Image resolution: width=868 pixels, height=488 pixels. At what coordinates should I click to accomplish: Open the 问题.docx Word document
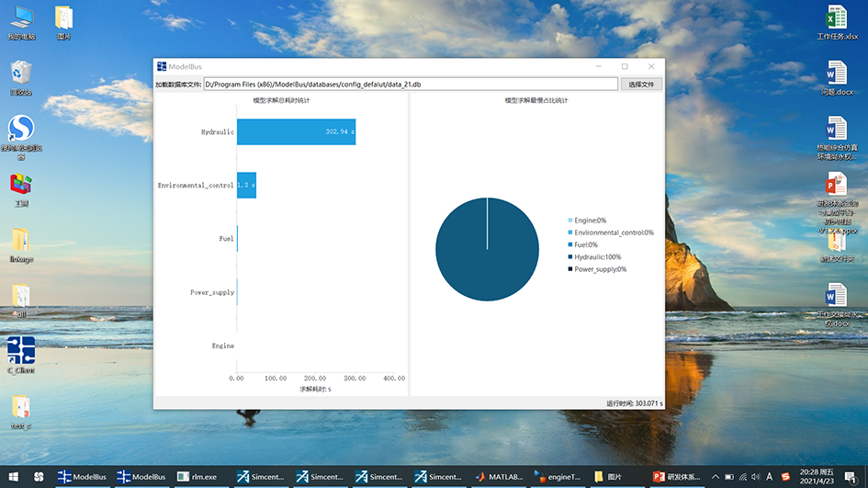point(837,74)
